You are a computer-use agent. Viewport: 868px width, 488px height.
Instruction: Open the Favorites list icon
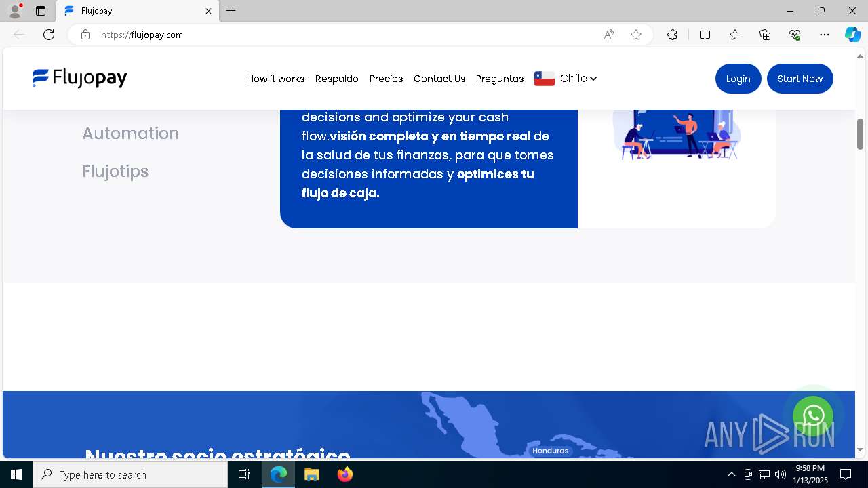[x=735, y=35]
